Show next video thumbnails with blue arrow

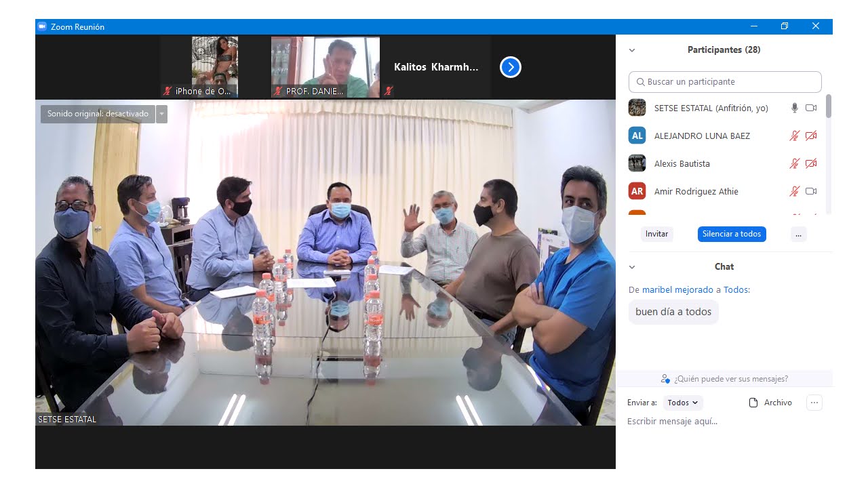(511, 67)
